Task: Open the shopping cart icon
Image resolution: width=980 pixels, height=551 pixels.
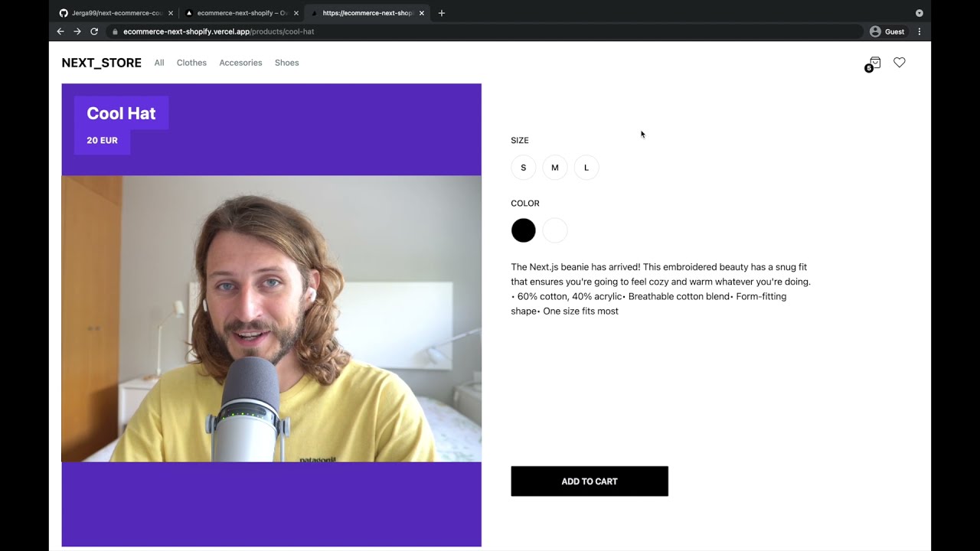Action: 874,63
